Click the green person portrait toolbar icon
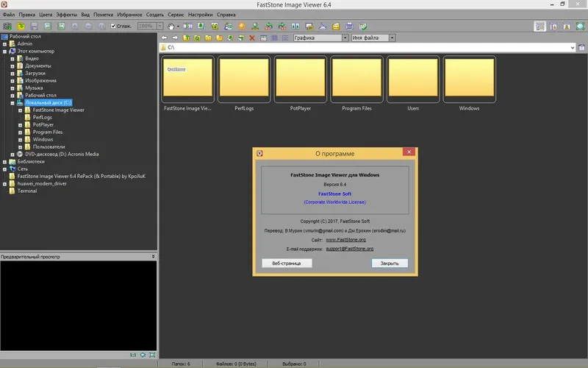588x368 pixels. click(x=255, y=26)
